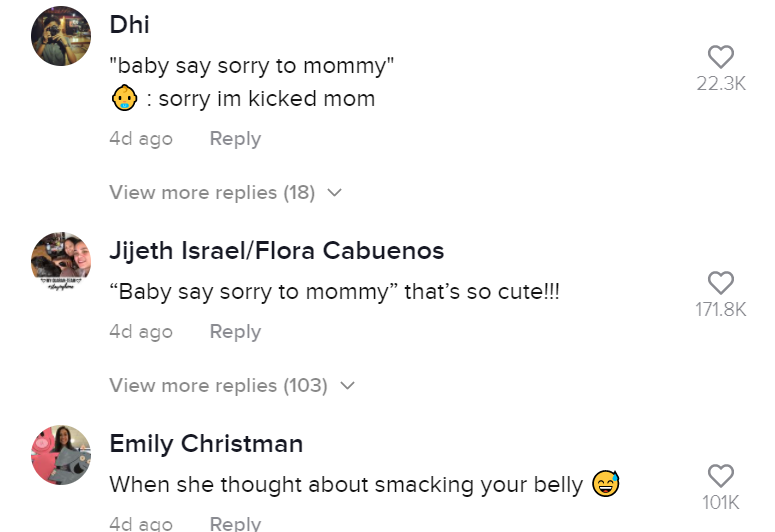This screenshot has width=775, height=532.
Task: Click the 171.8K like count
Action: click(x=721, y=310)
